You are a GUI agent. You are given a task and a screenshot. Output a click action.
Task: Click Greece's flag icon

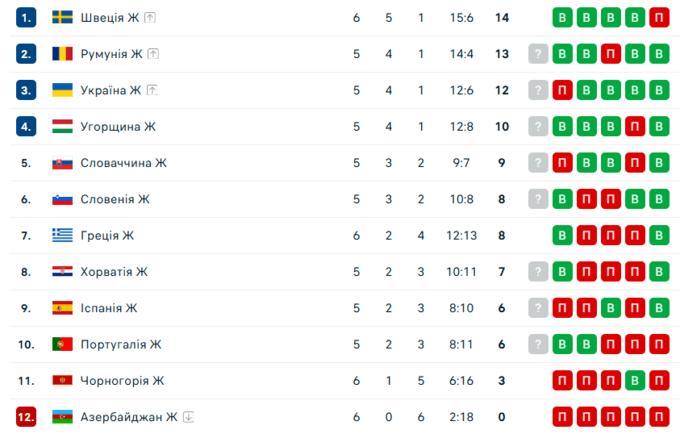pos(62,235)
